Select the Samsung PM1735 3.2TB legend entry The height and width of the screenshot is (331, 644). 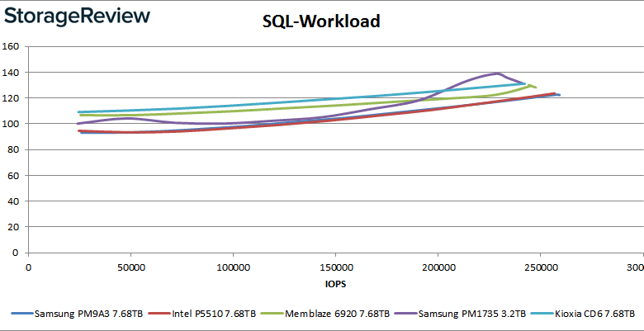(460, 314)
